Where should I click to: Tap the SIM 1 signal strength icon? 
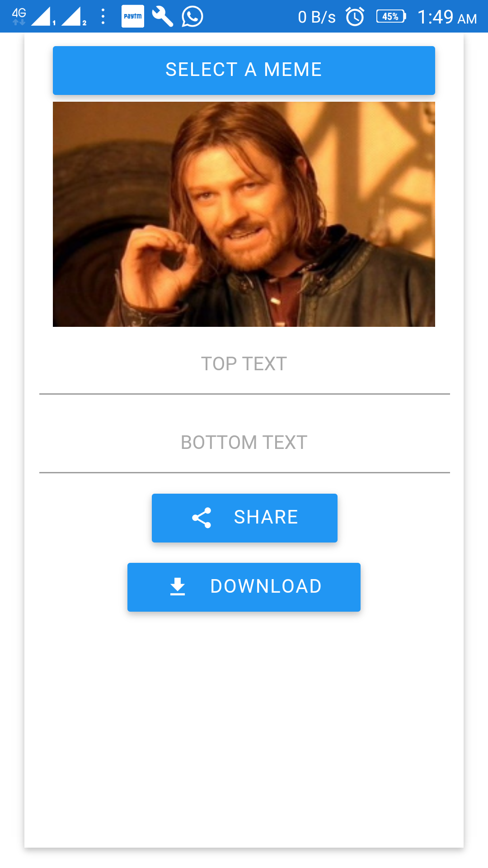(43, 16)
